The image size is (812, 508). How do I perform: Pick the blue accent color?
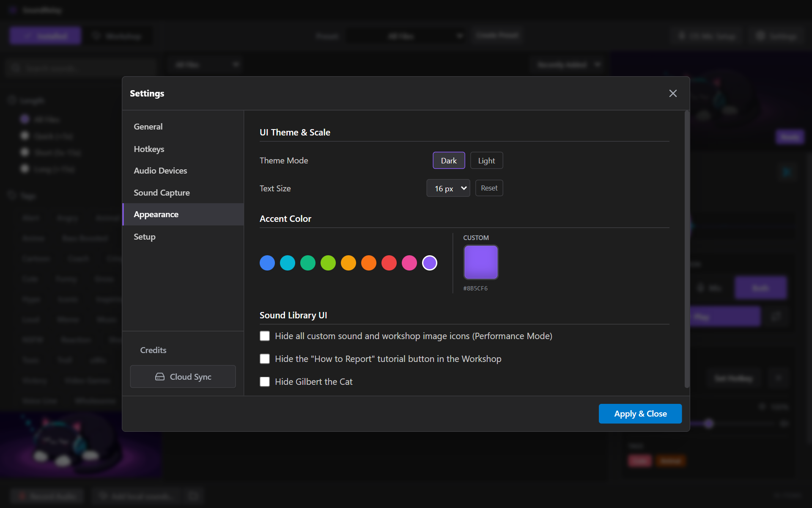[267, 263]
